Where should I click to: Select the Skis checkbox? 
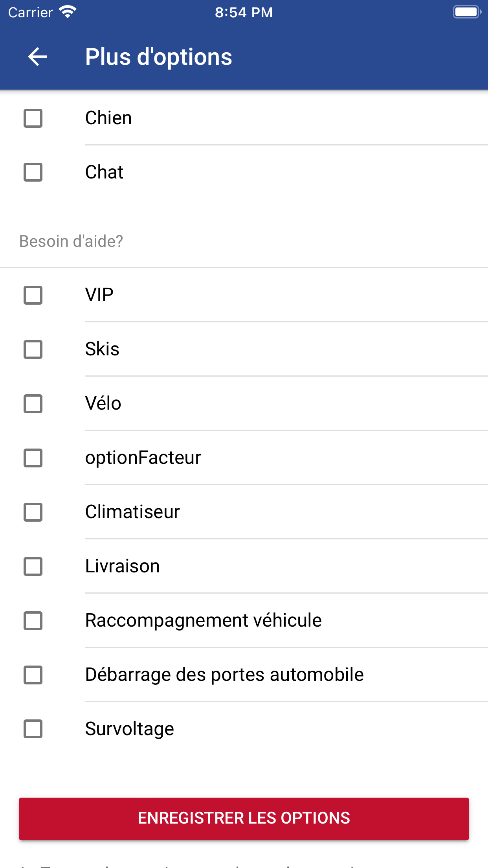pos(33,349)
